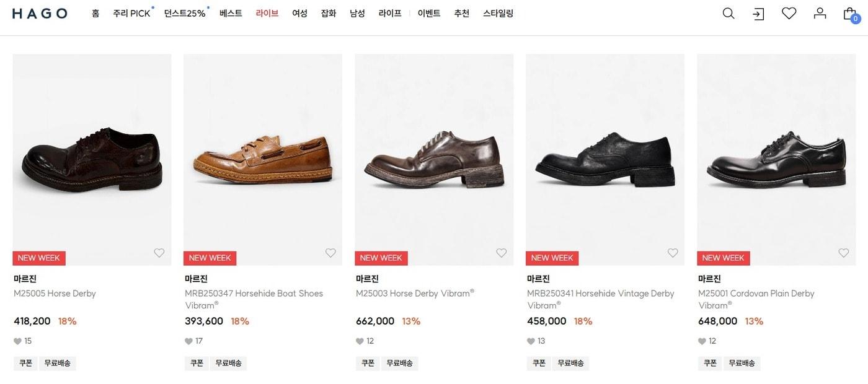Open the 이벤트 navigation item
Viewport: 868px width, 384px height.
[429, 14]
